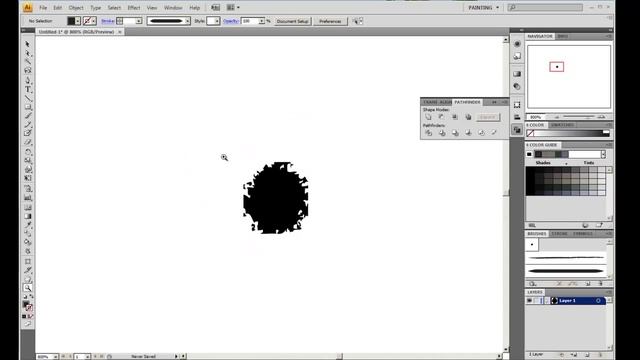The image size is (640, 360).
Task: Select the thick charcoal brush stroke preset
Action: tap(566, 271)
